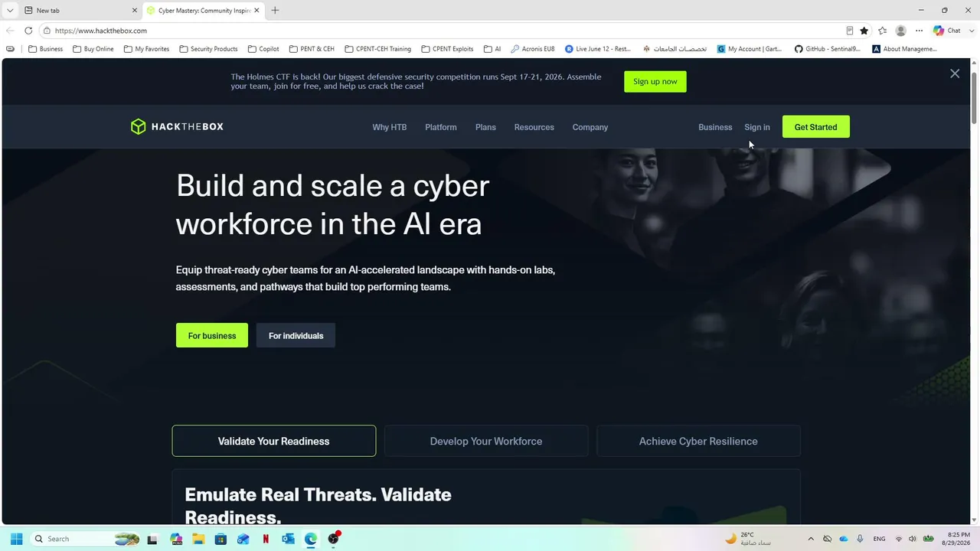The image size is (980, 551).
Task: Close the Cyber Mastery browser tab
Action: [x=256, y=11]
